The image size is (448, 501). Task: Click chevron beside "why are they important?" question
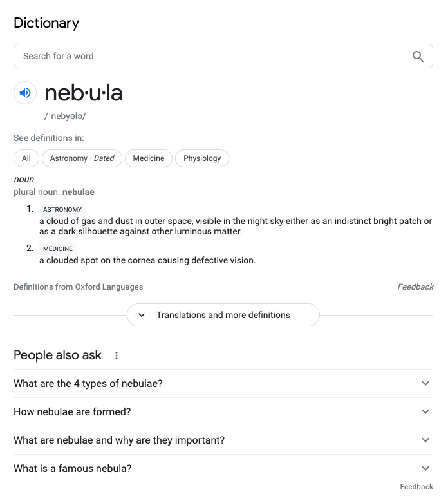tap(425, 440)
